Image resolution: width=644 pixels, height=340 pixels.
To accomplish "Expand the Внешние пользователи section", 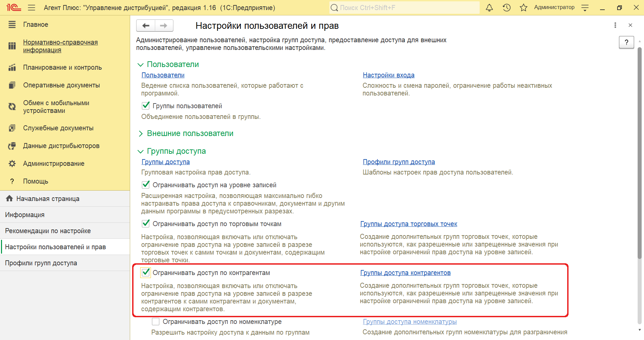I will [x=141, y=134].
